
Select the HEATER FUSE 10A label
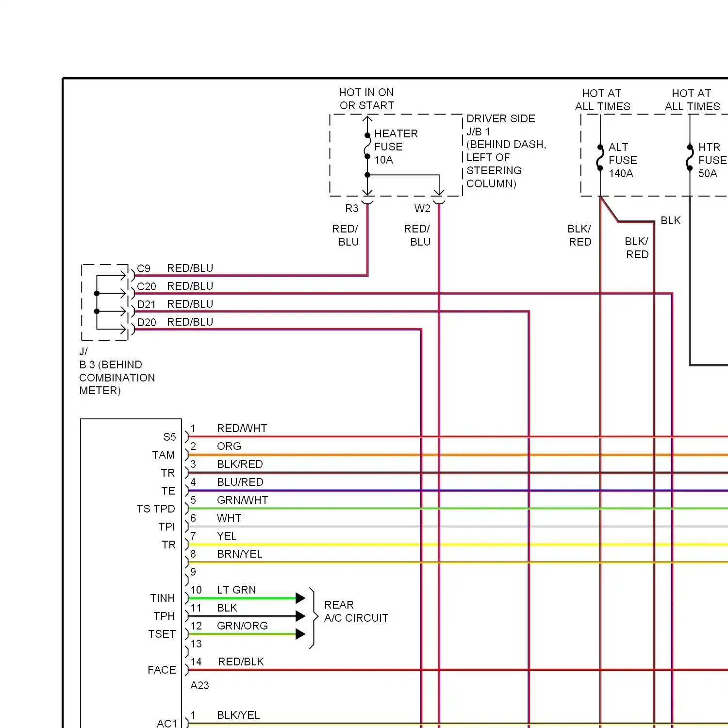click(x=396, y=147)
